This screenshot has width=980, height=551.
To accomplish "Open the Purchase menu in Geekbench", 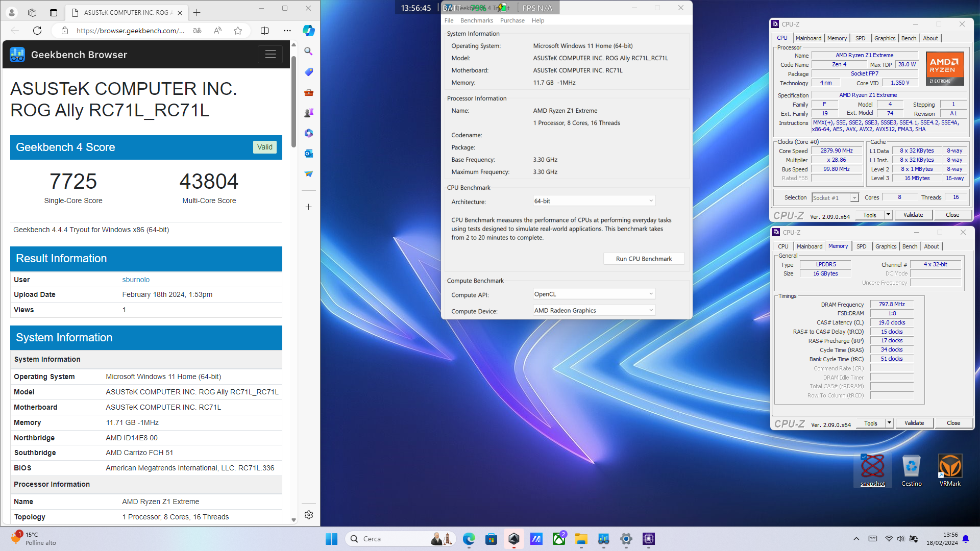I will 512,20.
